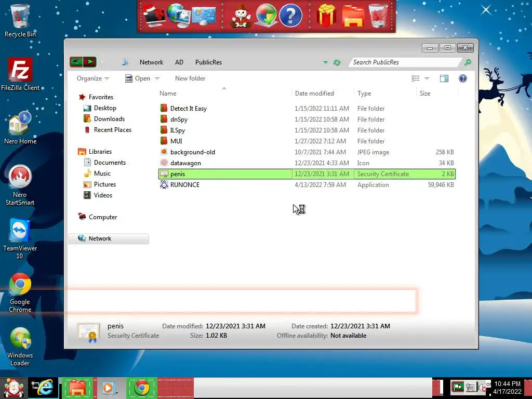The width and height of the screenshot is (532, 399).
Task: Open the media player taskbar button
Action: [x=109, y=388]
